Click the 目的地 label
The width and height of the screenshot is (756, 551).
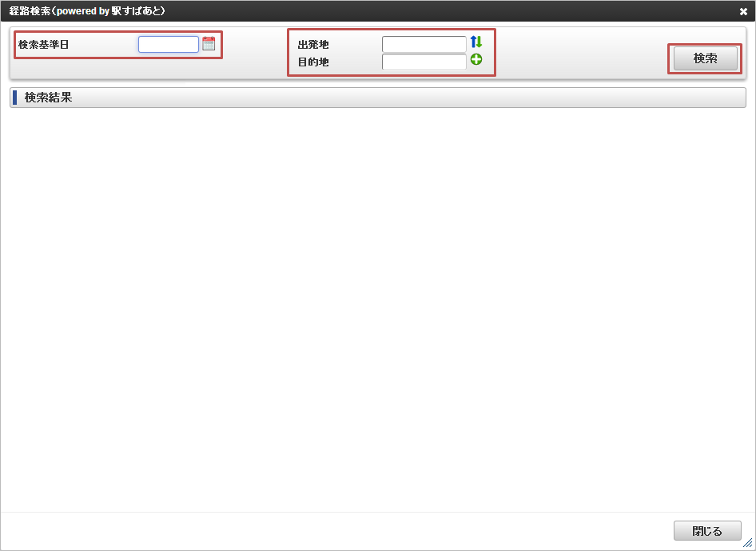[313, 62]
